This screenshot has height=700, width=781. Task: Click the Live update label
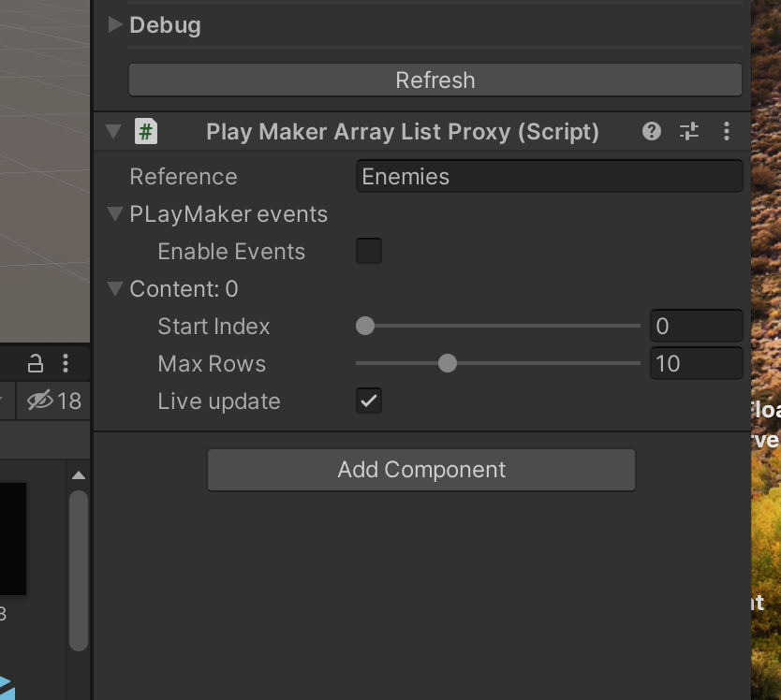coord(219,401)
